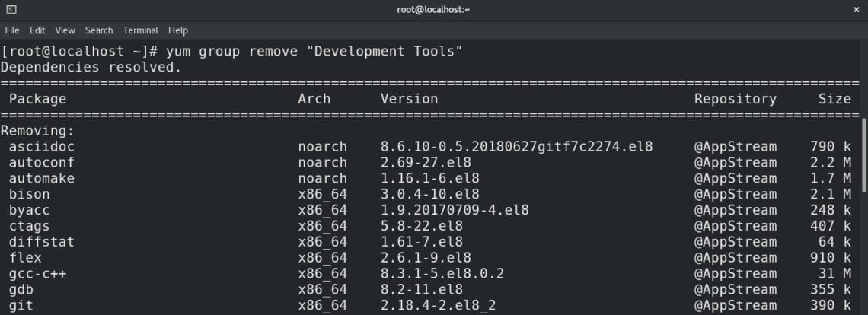Image resolution: width=868 pixels, height=315 pixels.
Task: Open the View menu
Action: tap(65, 30)
